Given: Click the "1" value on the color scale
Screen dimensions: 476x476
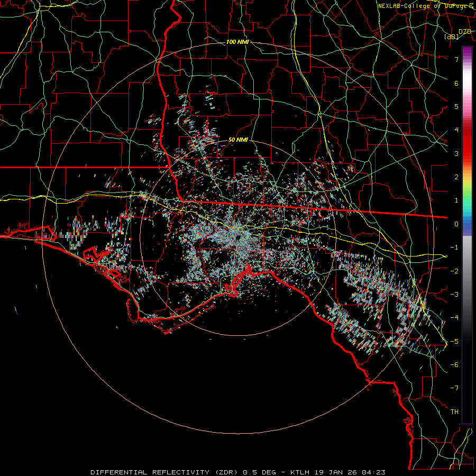Looking at the screenshot, I should pos(456,200).
